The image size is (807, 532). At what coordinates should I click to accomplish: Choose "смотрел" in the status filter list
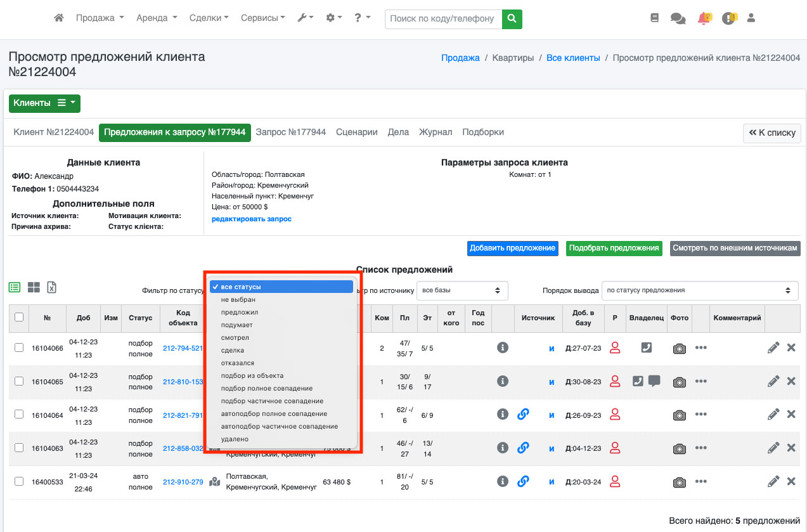point(235,337)
